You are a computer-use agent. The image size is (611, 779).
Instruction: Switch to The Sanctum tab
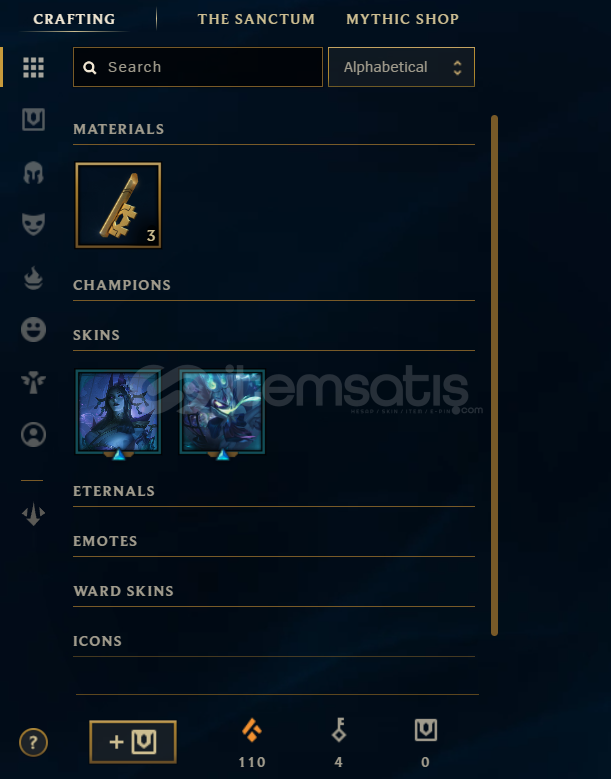(x=256, y=19)
